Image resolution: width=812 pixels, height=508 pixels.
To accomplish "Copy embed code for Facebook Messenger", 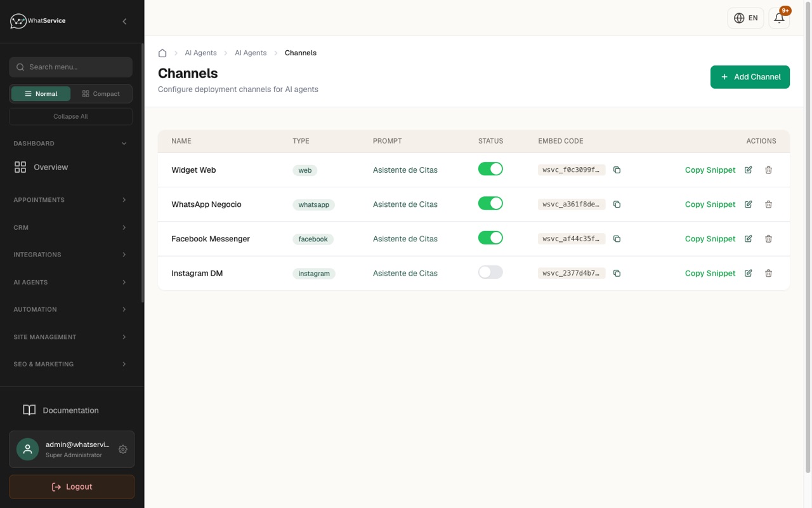I will [617, 239].
